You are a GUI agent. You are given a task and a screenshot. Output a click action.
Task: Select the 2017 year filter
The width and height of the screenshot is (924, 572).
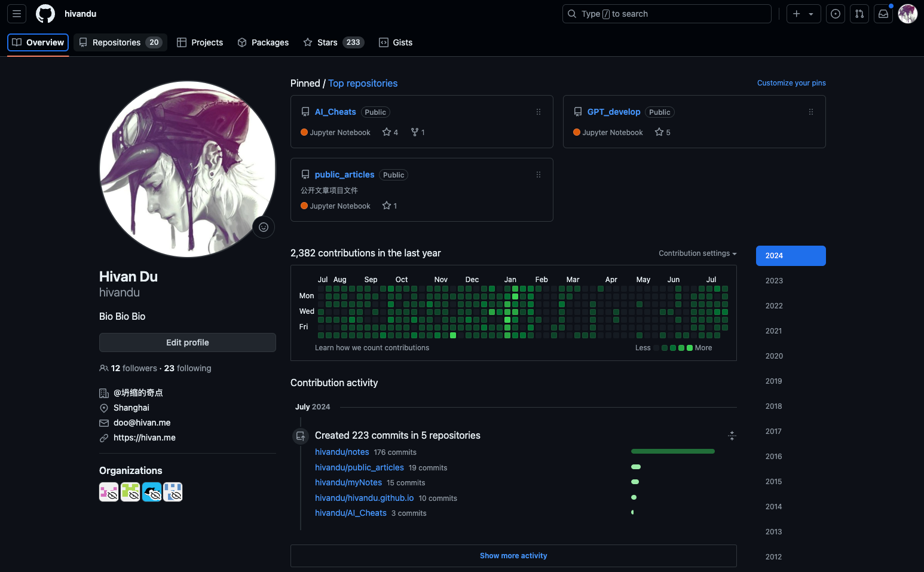click(x=791, y=432)
